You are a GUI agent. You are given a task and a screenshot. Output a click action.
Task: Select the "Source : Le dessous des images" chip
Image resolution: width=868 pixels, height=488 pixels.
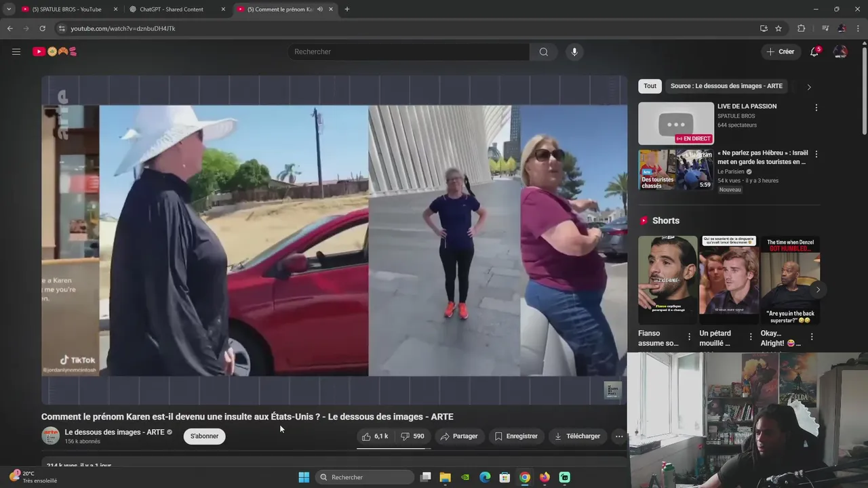(x=726, y=86)
